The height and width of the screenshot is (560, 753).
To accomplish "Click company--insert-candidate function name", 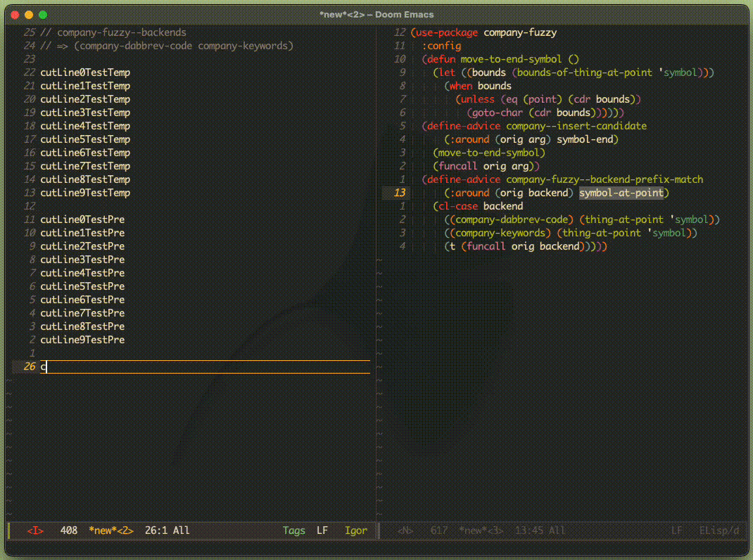I will point(576,127).
